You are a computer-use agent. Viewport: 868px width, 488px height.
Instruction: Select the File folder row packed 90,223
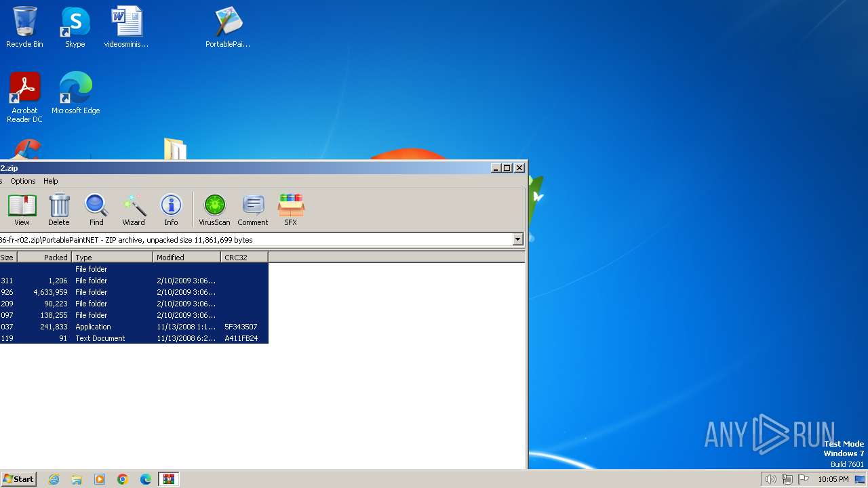[x=134, y=304]
